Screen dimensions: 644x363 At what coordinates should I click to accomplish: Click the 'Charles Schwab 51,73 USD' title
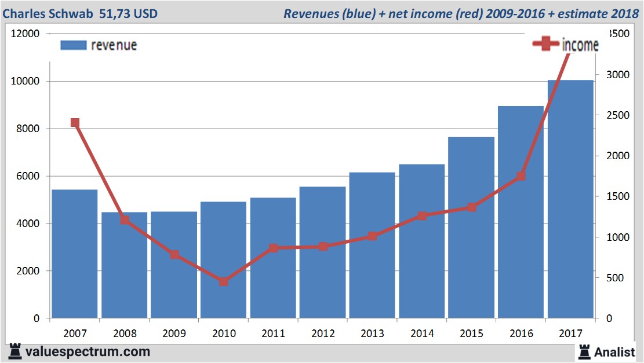pos(80,13)
